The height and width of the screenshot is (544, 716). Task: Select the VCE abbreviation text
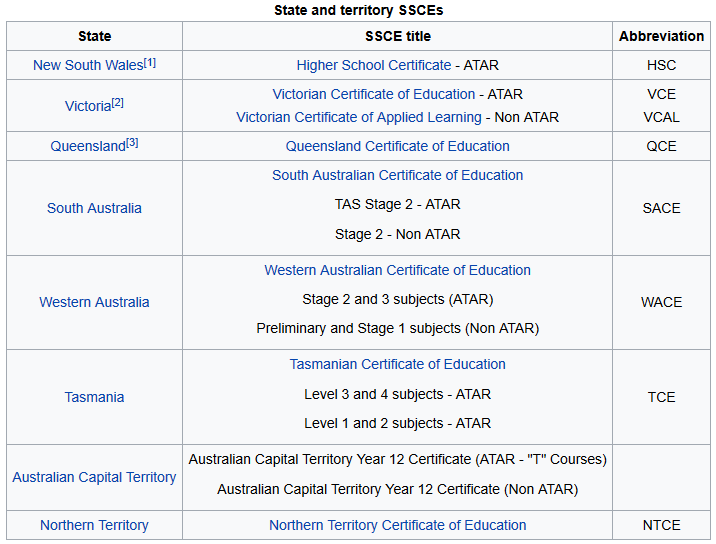coord(661,94)
